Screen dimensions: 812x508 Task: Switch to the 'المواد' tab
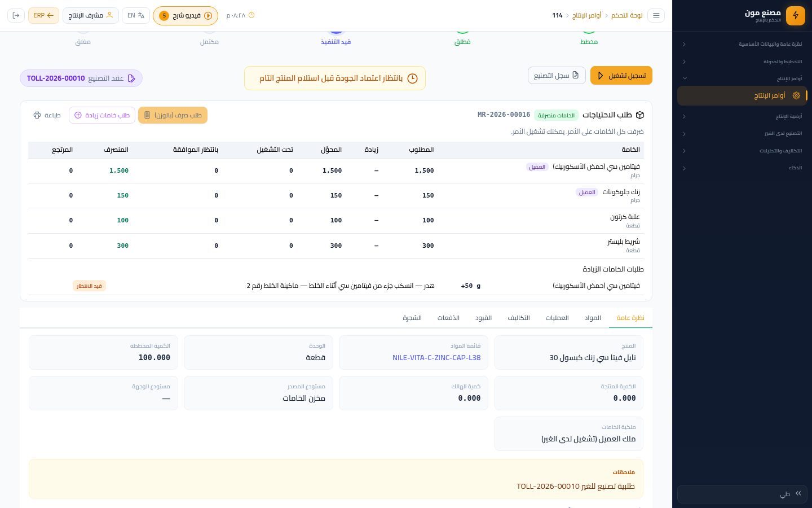point(593,318)
